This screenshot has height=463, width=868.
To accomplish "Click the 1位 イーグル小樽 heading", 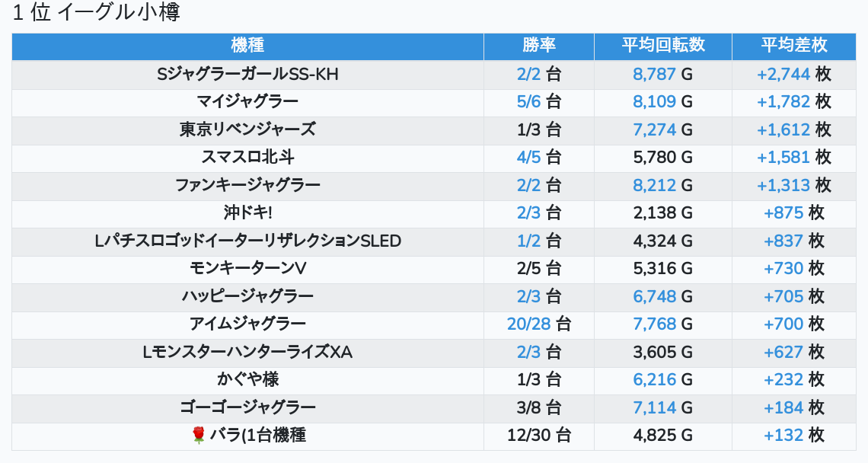I will (97, 13).
